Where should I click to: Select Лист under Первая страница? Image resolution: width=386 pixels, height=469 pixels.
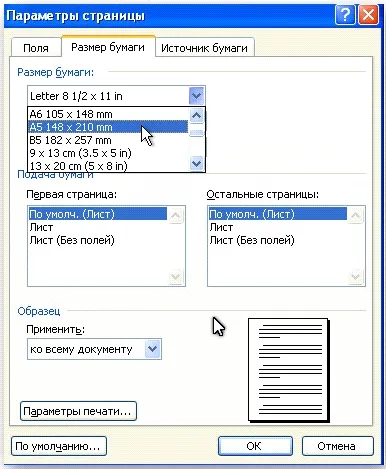98,227
